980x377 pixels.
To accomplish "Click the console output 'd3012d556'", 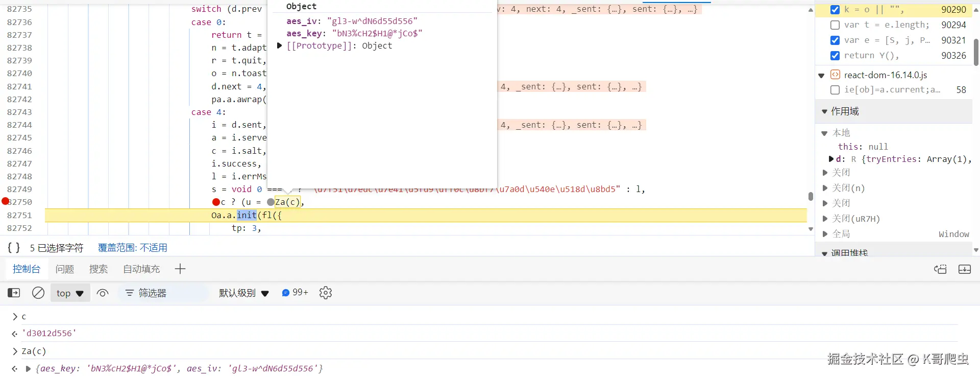I will pos(49,333).
